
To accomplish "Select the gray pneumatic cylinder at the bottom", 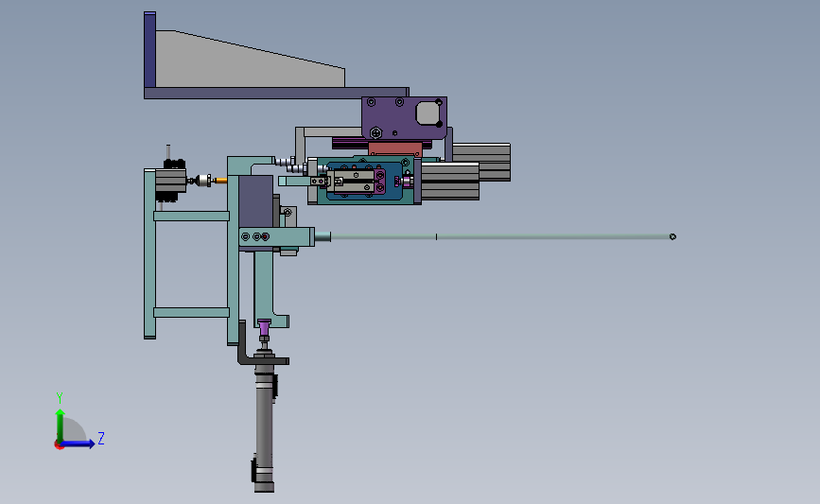I will [264, 428].
